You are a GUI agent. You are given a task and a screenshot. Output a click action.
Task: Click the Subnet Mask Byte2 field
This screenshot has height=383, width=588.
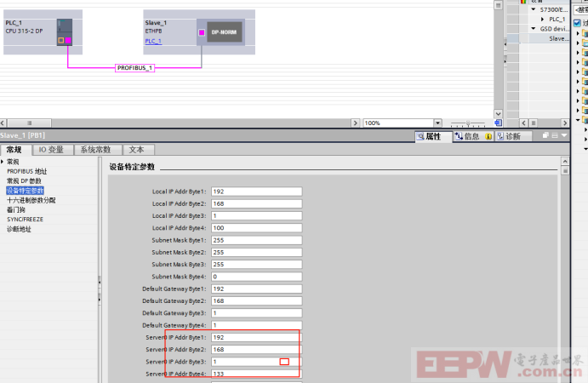(256, 253)
